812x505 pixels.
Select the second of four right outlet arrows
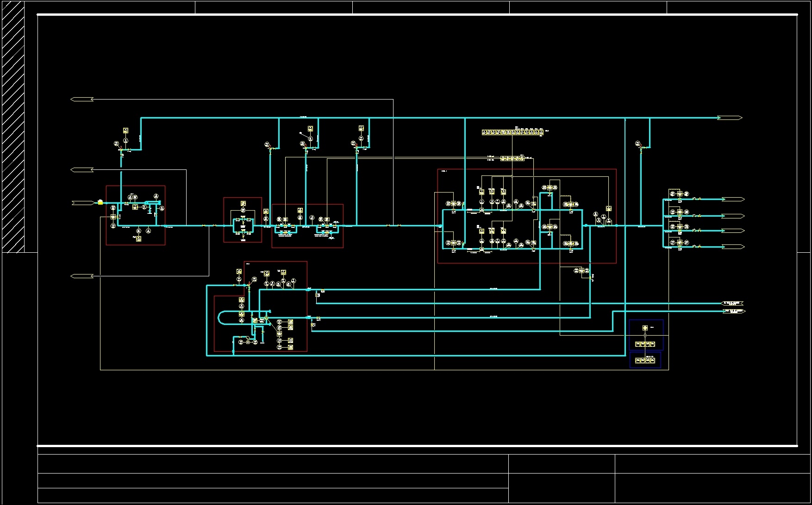click(733, 216)
